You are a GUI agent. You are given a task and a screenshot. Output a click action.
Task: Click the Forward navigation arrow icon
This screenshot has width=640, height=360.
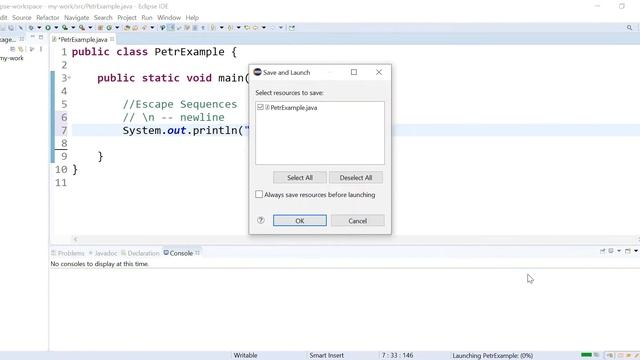coord(272,28)
